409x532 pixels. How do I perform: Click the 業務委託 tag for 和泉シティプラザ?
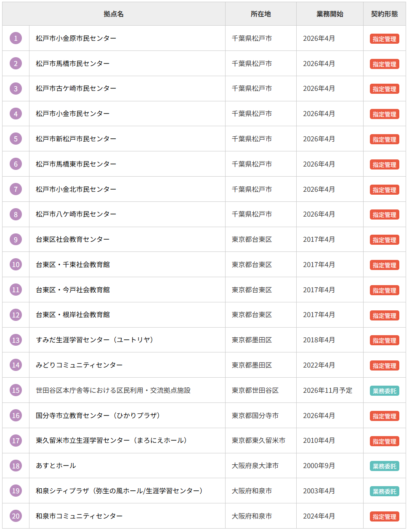(x=384, y=491)
